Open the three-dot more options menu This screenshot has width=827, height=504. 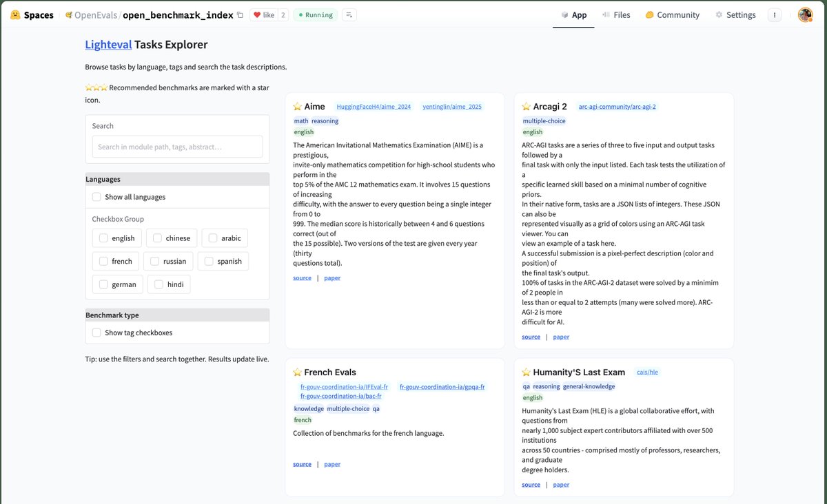pyautogui.click(x=775, y=14)
